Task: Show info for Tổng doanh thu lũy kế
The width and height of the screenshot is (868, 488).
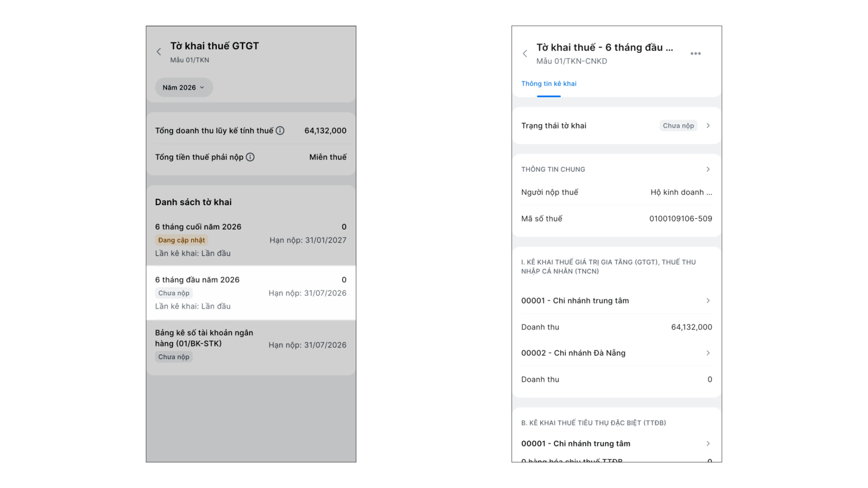Action: (x=280, y=131)
